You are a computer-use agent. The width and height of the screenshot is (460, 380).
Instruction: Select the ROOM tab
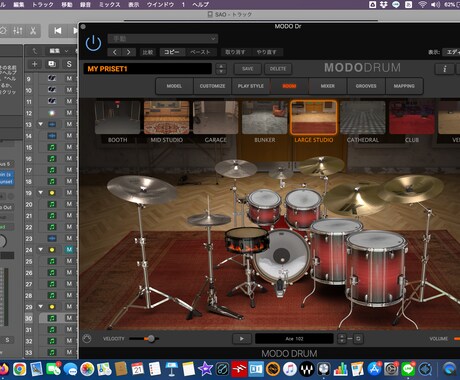(289, 86)
